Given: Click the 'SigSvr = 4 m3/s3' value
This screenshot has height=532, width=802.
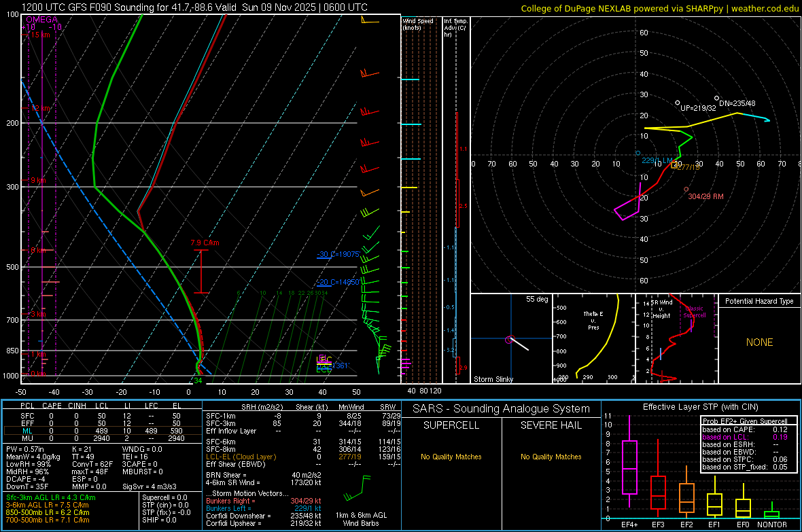Looking at the screenshot, I should (x=150, y=487).
